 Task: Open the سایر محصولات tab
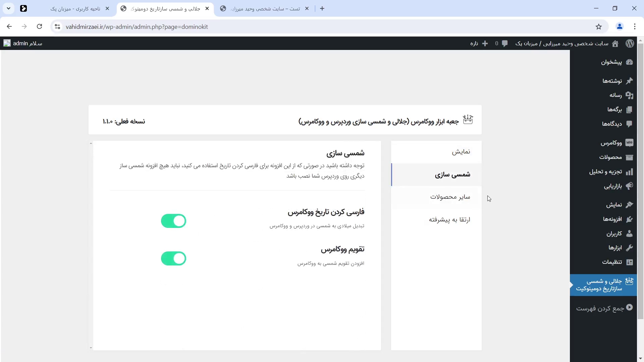436,197
